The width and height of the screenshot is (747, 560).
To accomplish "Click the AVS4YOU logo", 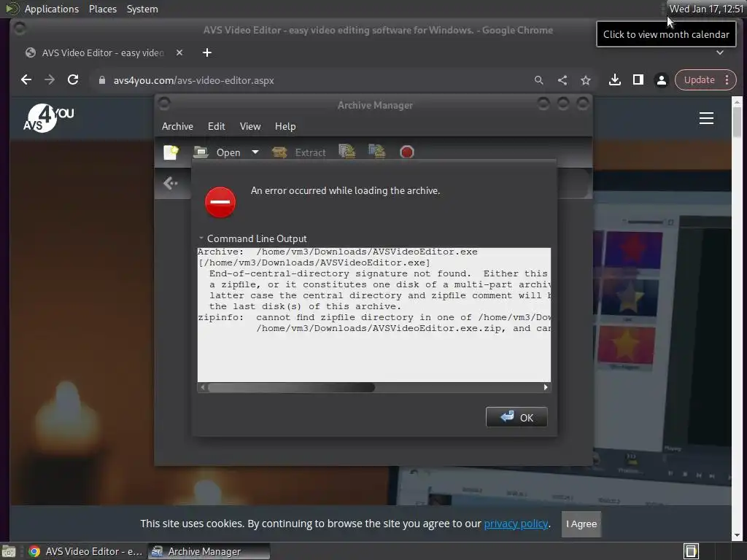I will [x=49, y=119].
